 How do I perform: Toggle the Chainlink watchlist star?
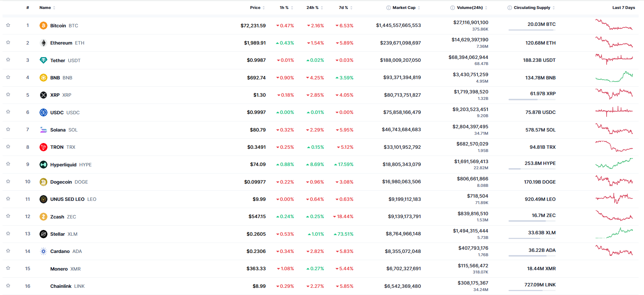coord(8,286)
